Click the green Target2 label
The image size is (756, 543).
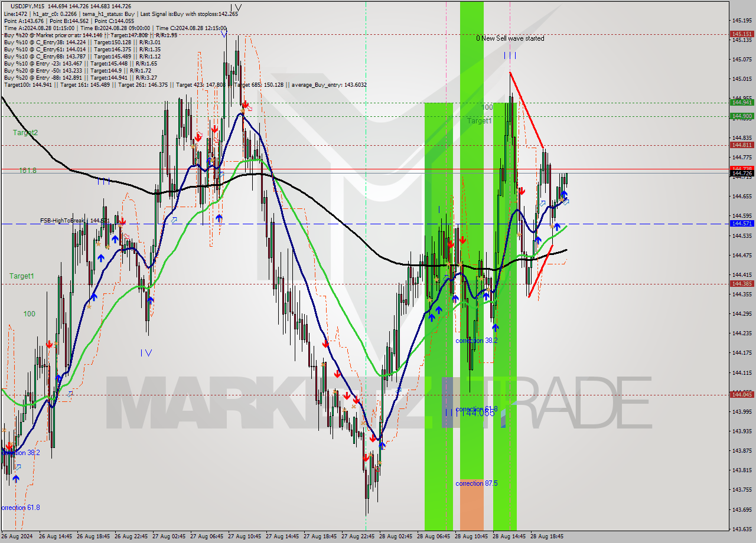(25, 133)
